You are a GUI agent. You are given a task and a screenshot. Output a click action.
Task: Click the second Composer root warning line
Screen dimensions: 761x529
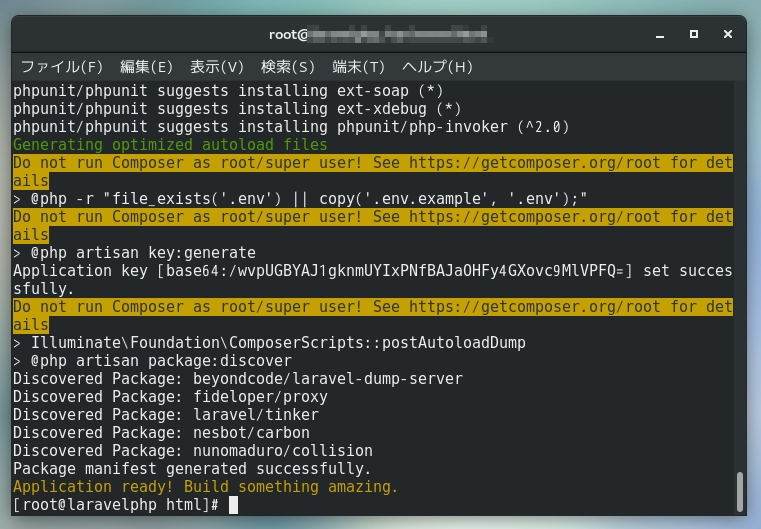tap(373, 226)
